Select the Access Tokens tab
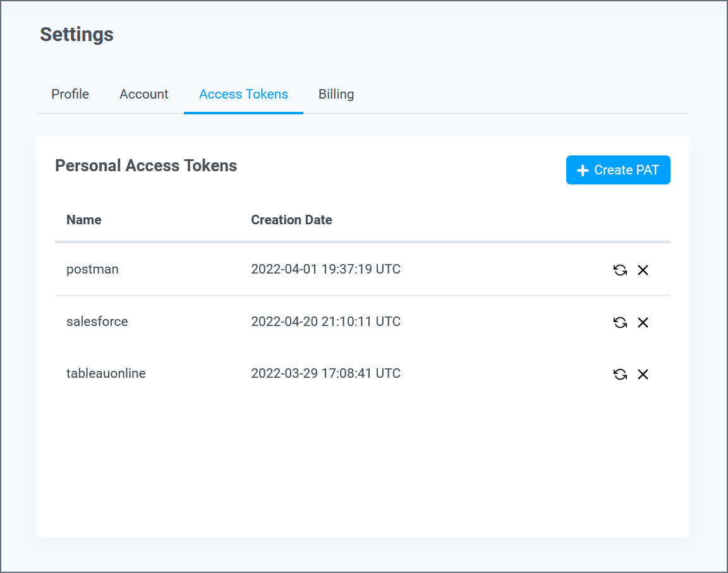728x573 pixels. tap(243, 93)
